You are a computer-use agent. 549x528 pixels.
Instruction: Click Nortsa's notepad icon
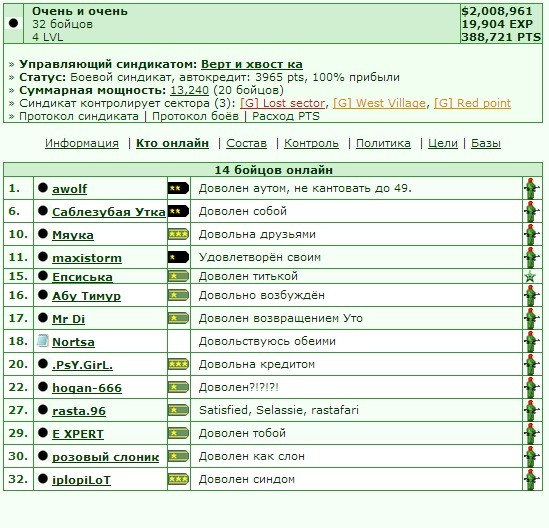pyautogui.click(x=43, y=341)
